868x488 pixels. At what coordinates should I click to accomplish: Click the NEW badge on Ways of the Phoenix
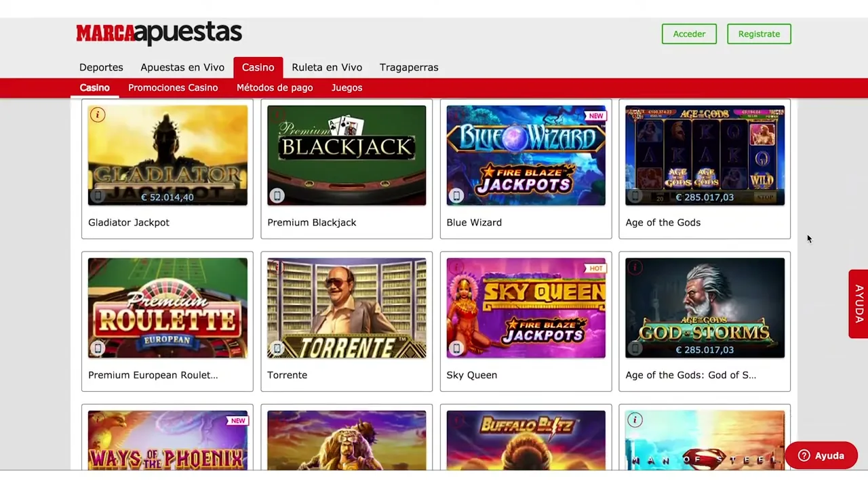[237, 421]
